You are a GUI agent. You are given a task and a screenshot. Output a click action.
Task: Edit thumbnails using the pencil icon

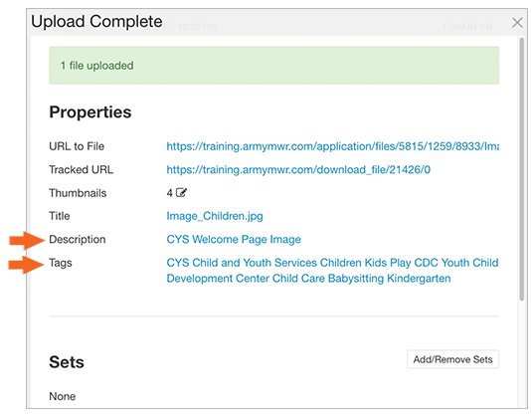point(182,192)
